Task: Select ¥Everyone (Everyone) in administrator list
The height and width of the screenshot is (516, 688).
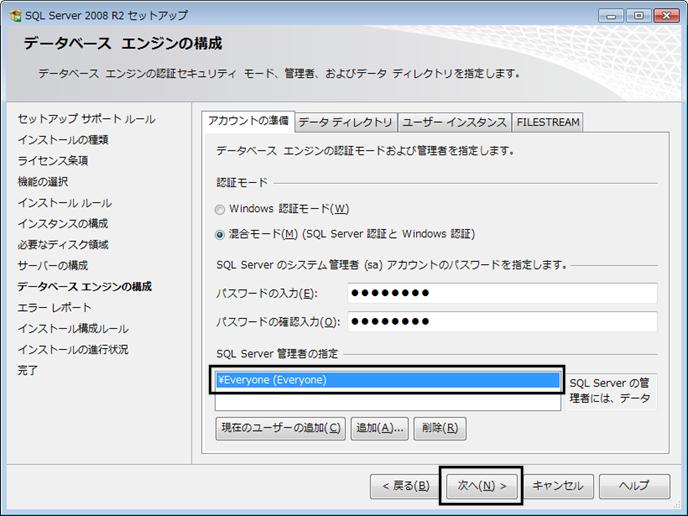Action: click(387, 380)
